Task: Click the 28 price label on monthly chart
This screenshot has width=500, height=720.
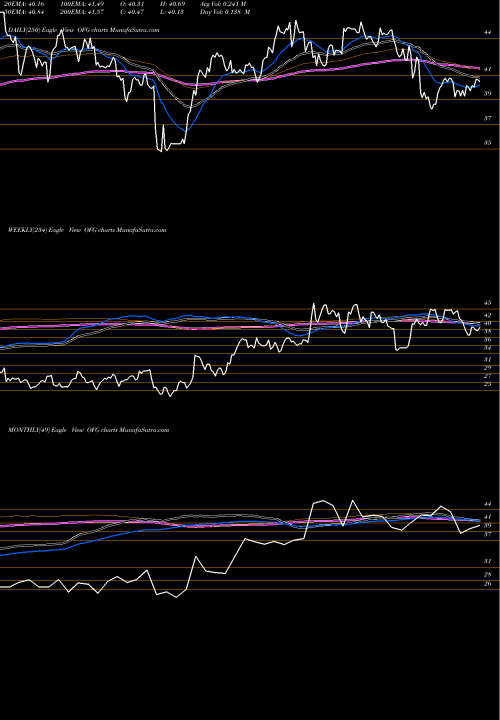Action: tap(488, 574)
